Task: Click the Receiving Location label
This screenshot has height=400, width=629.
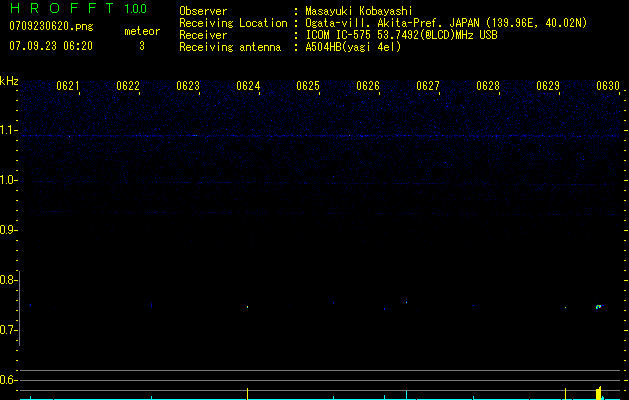Action: [233, 23]
